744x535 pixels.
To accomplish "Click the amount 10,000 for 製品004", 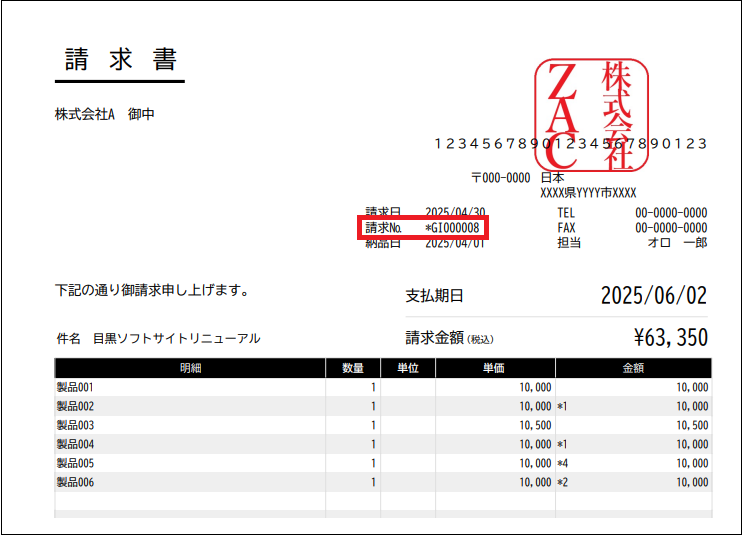I will click(692, 444).
